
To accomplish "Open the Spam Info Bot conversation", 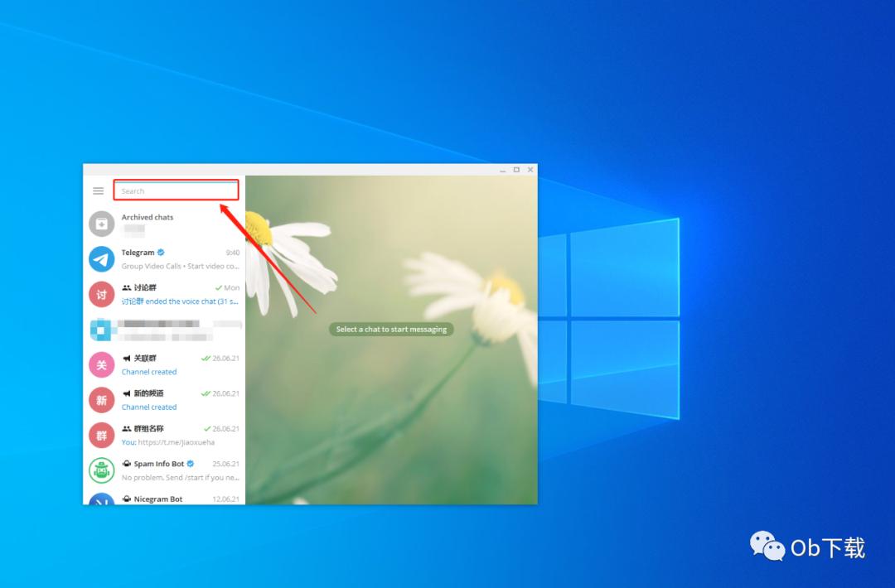I will click(164, 470).
